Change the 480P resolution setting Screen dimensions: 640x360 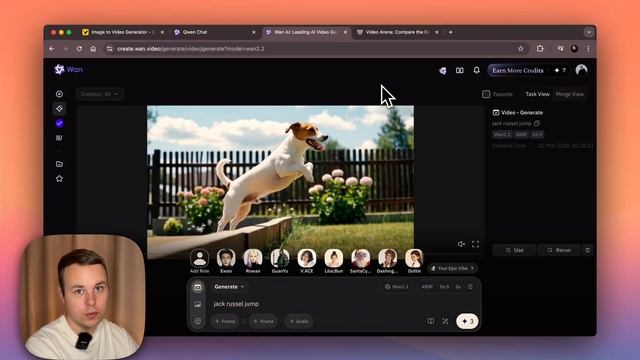point(427,287)
